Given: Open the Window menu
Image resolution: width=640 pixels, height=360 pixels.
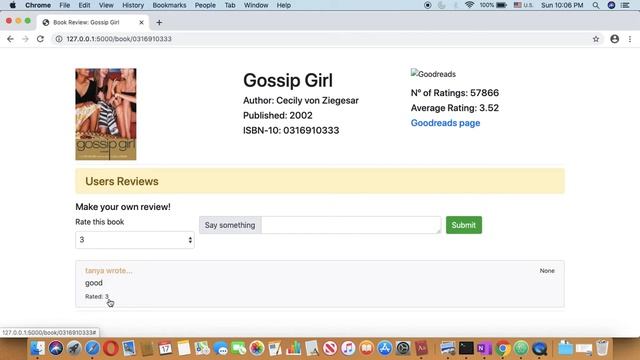Looking at the screenshot, I should point(256,5).
